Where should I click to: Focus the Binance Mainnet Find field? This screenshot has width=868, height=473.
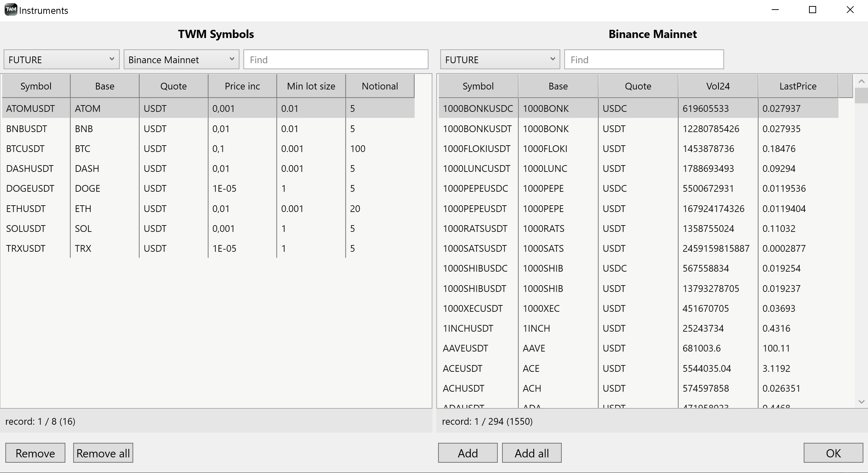click(x=644, y=59)
